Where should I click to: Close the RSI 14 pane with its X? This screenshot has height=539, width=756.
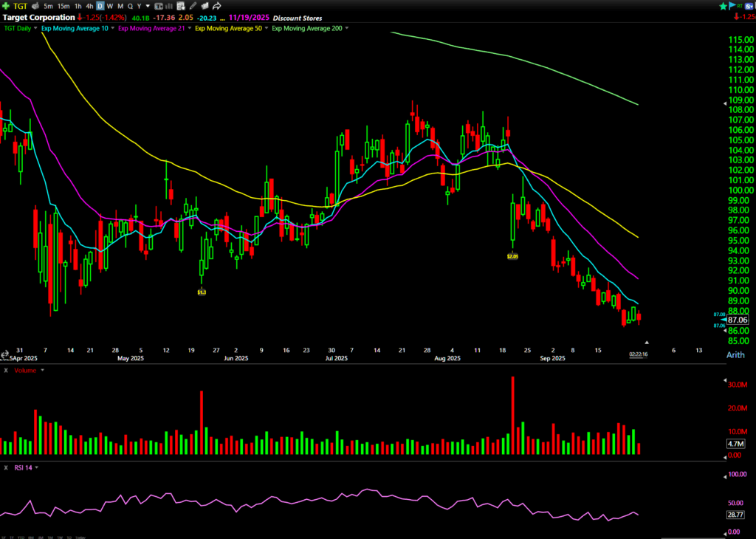[x=6, y=467]
